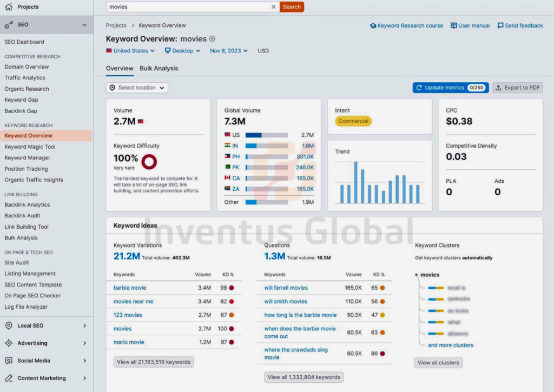Switch to the Overview tab
Screen dimensions: 554x392
[x=120, y=68]
